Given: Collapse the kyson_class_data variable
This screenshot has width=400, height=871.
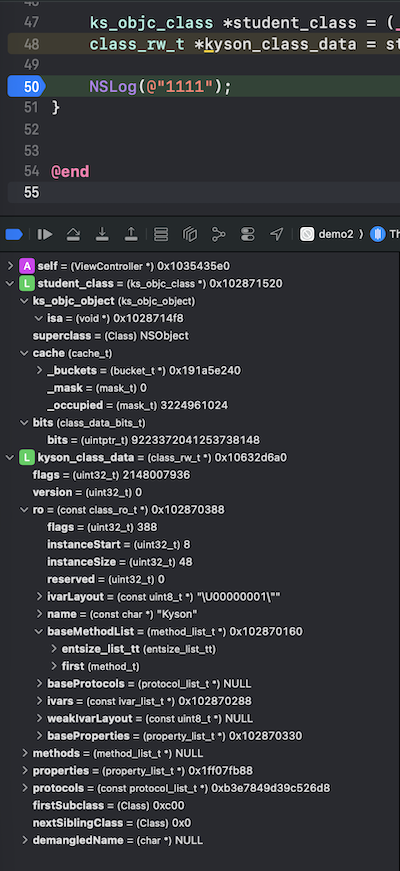Looking at the screenshot, I should 10,458.
